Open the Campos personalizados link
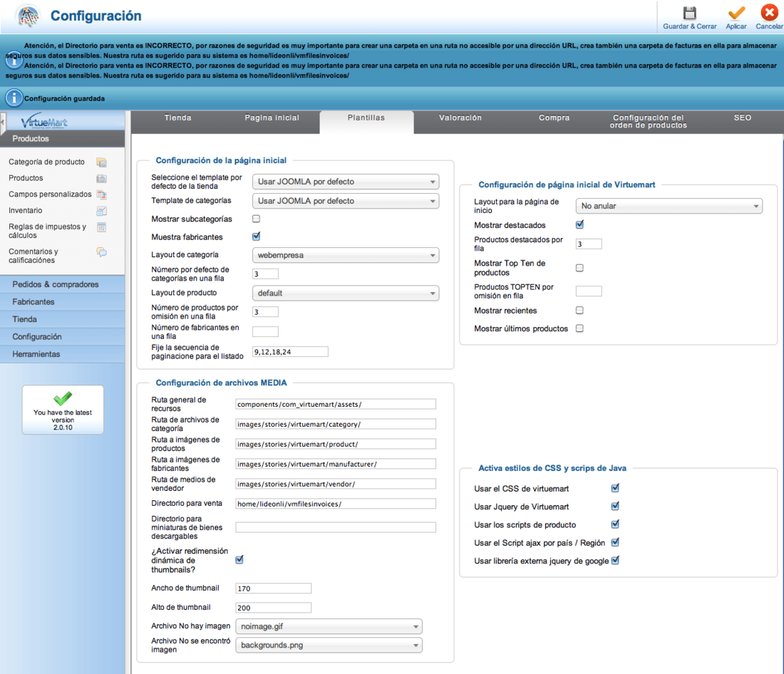This screenshot has height=674, width=784. tap(50, 194)
